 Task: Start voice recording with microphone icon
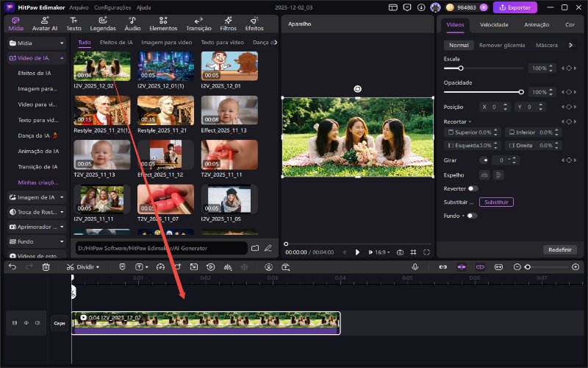415,267
